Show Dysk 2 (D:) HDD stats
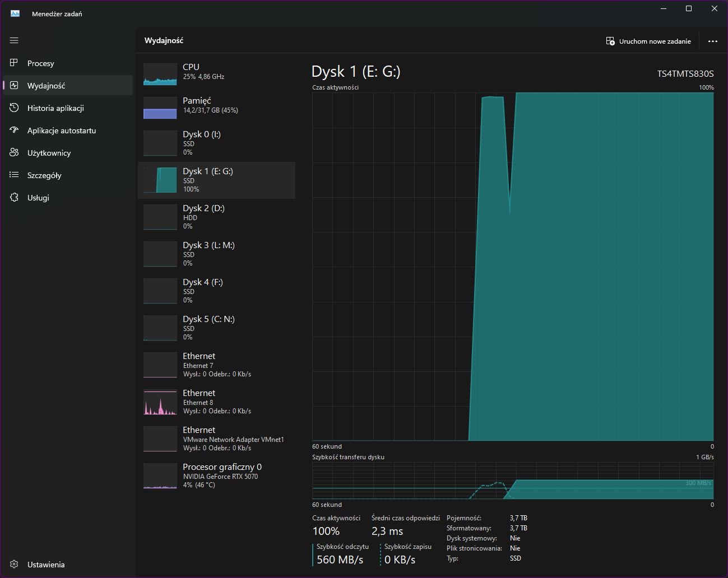 coord(216,217)
